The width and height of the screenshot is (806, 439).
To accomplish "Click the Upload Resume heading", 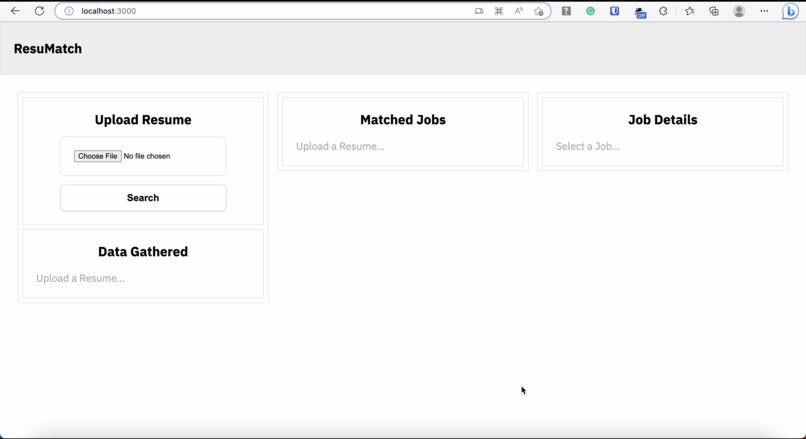I will tap(143, 120).
